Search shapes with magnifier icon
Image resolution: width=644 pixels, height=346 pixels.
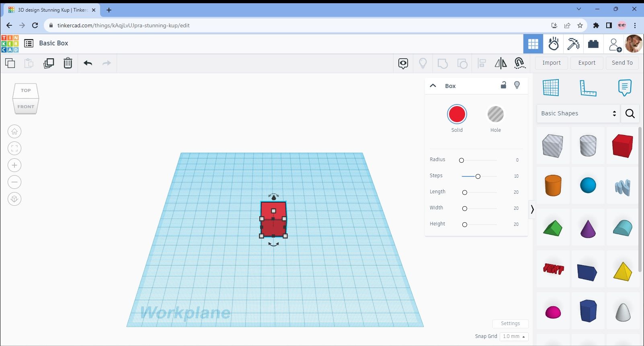coord(630,114)
